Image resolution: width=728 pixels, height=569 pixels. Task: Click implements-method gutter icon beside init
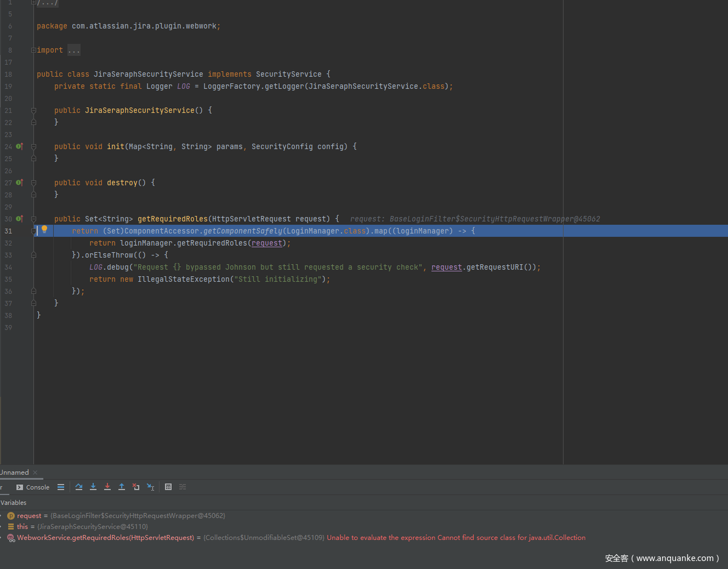pos(19,147)
